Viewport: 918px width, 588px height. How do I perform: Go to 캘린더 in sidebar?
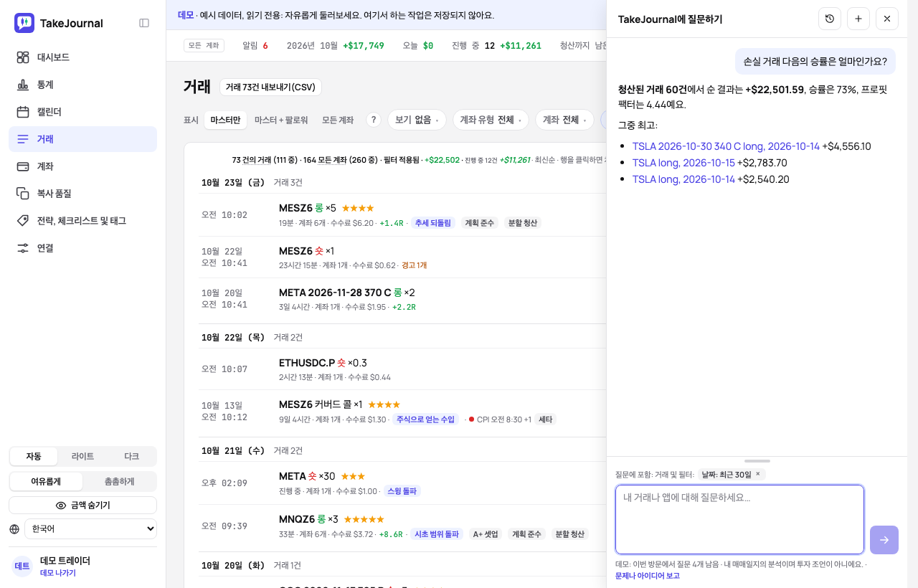coord(82,112)
